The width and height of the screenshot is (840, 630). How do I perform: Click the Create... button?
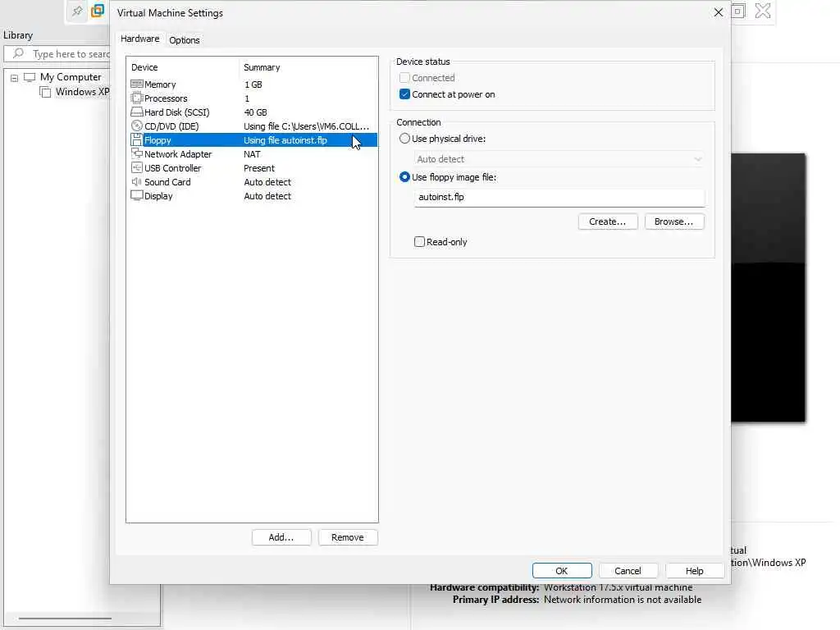point(608,221)
